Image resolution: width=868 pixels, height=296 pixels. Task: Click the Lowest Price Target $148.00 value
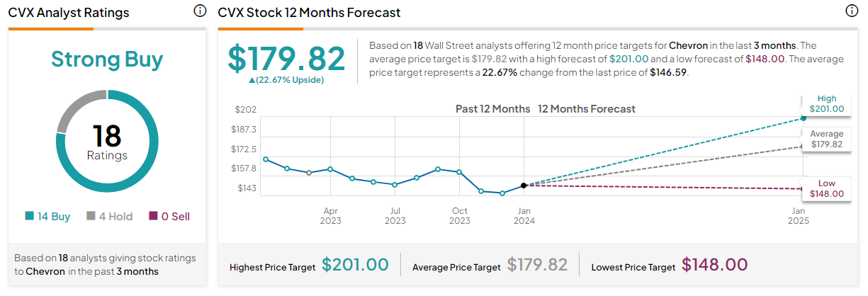pos(714,265)
